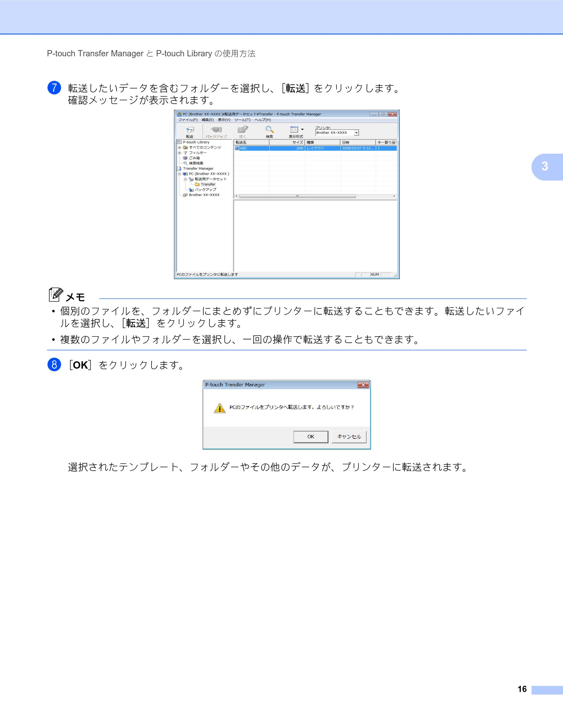The image size is (563, 728).
Task: Expand the フィルター tree node
Action: click(x=179, y=153)
